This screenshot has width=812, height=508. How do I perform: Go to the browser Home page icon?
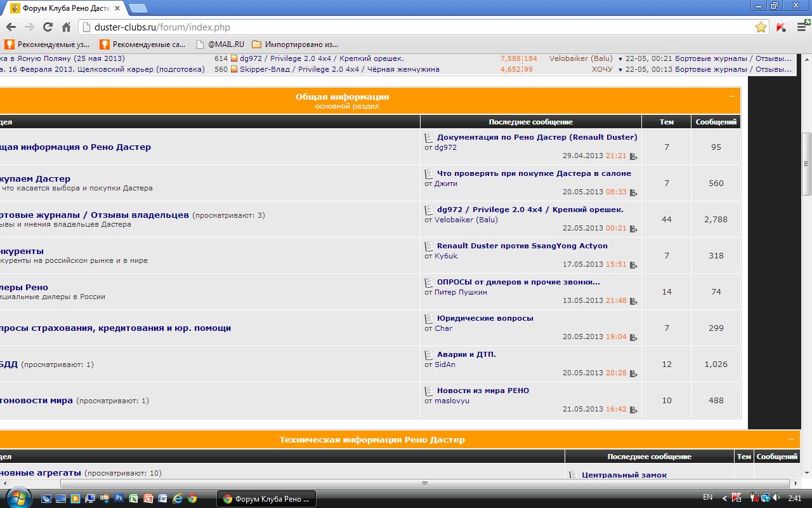tap(66, 27)
